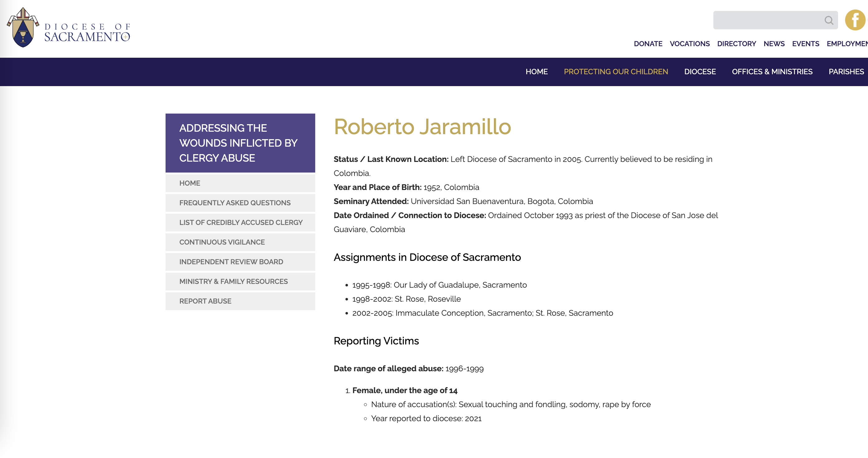Open Protecting Our Children menu item
868x458 pixels.
[616, 72]
